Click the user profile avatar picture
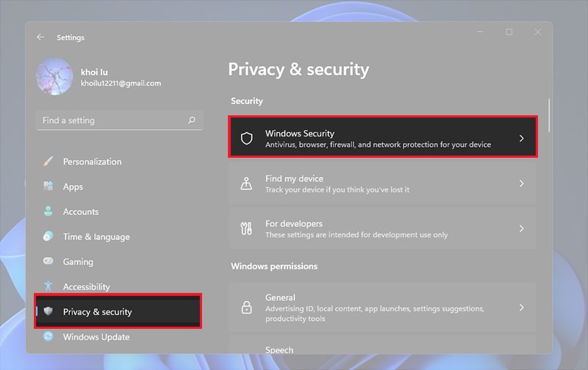This screenshot has width=588, height=370. pyautogui.click(x=54, y=77)
